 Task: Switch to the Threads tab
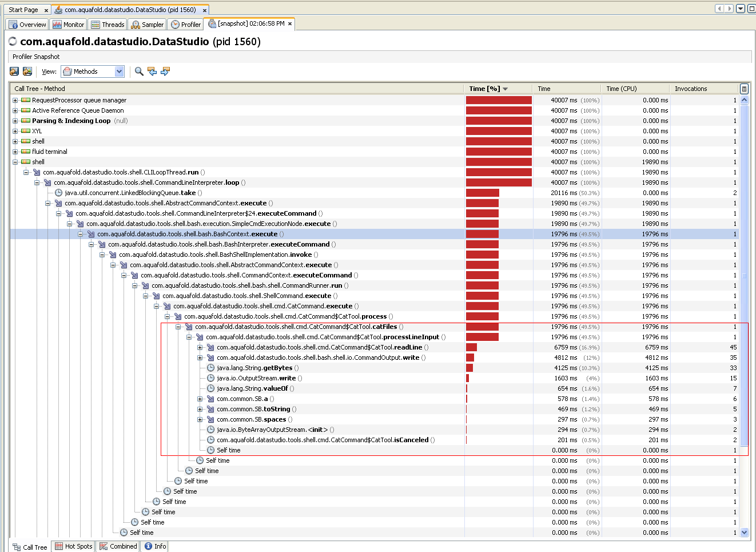[108, 25]
